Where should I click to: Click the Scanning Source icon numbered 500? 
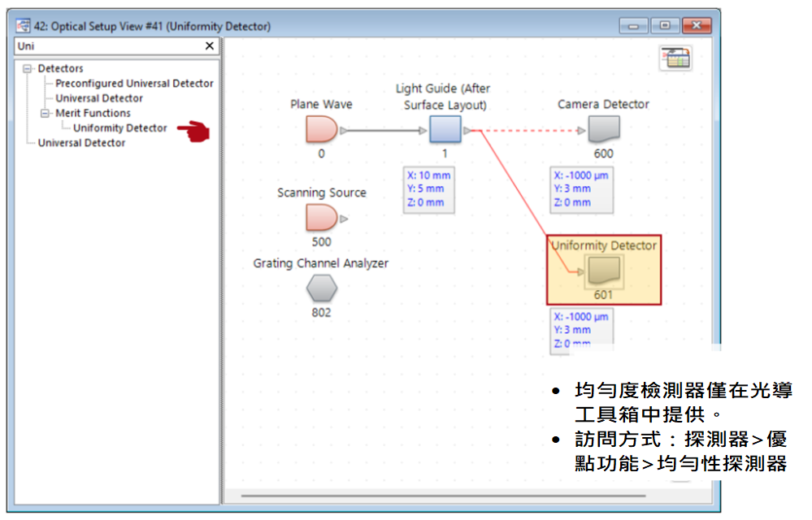coord(322,217)
